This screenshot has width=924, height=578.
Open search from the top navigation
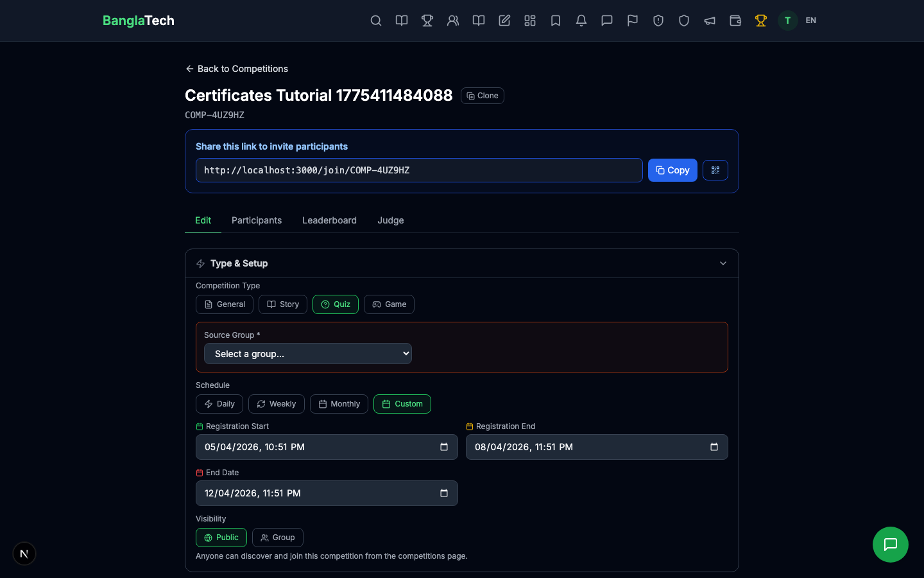(x=376, y=21)
